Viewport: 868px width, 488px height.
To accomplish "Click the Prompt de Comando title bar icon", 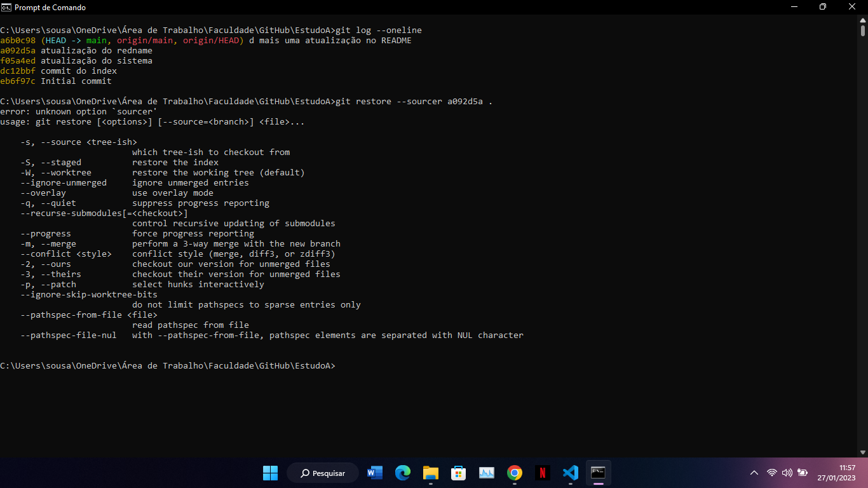I will point(6,7).
